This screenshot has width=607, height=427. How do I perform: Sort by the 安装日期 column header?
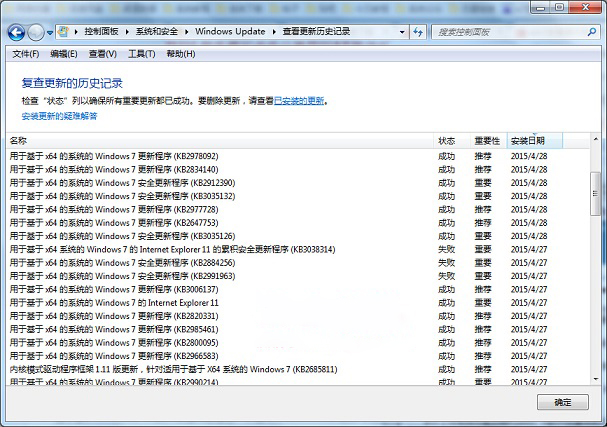(535, 141)
